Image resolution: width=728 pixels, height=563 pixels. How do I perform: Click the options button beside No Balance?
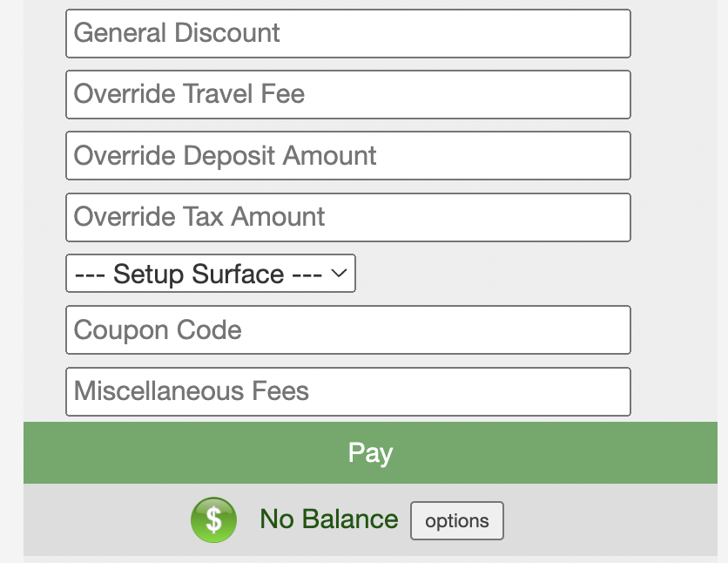(456, 521)
